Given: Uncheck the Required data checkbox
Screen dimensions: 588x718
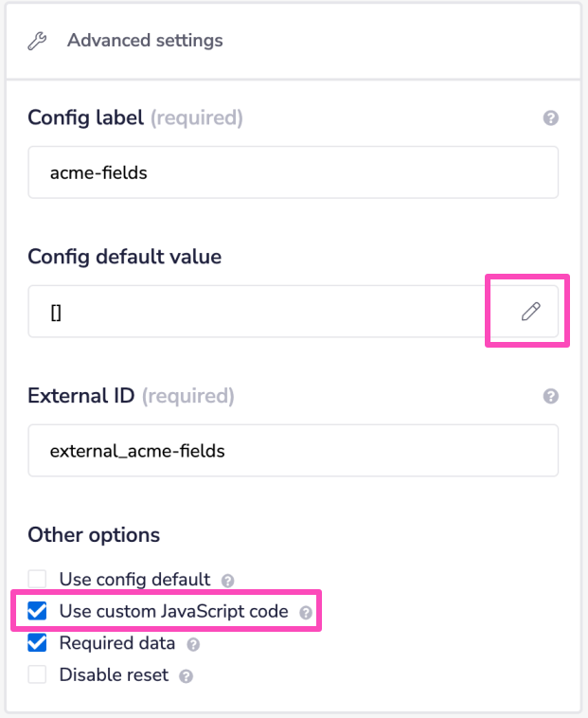Looking at the screenshot, I should (37, 643).
